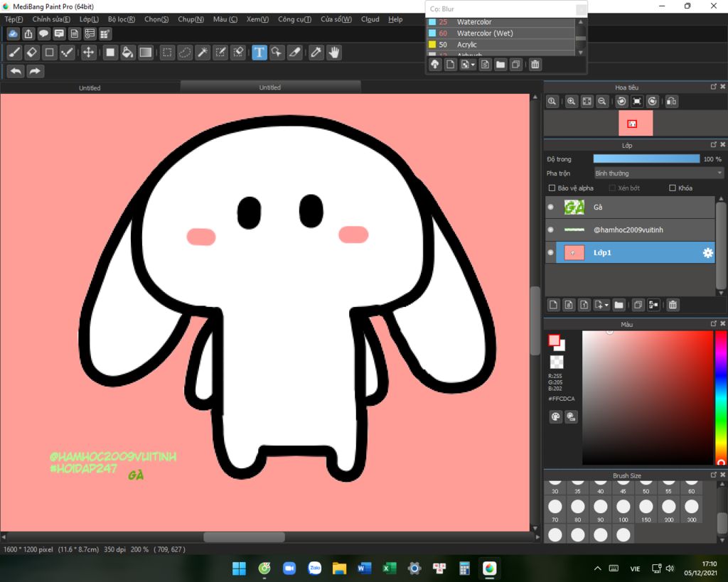The width and height of the screenshot is (728, 582).
Task: Select the Select Eraser tool
Action: click(x=238, y=53)
